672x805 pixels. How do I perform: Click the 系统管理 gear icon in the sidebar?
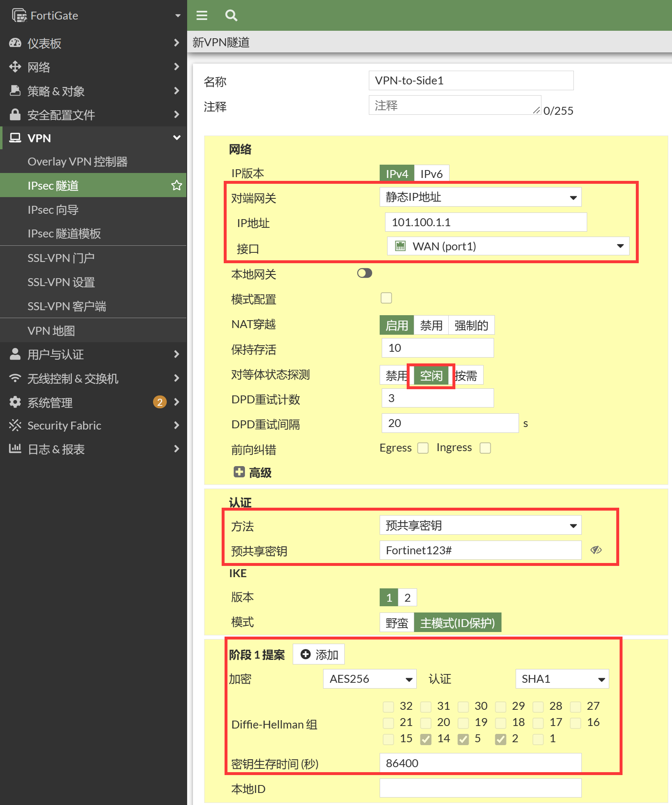(x=15, y=402)
